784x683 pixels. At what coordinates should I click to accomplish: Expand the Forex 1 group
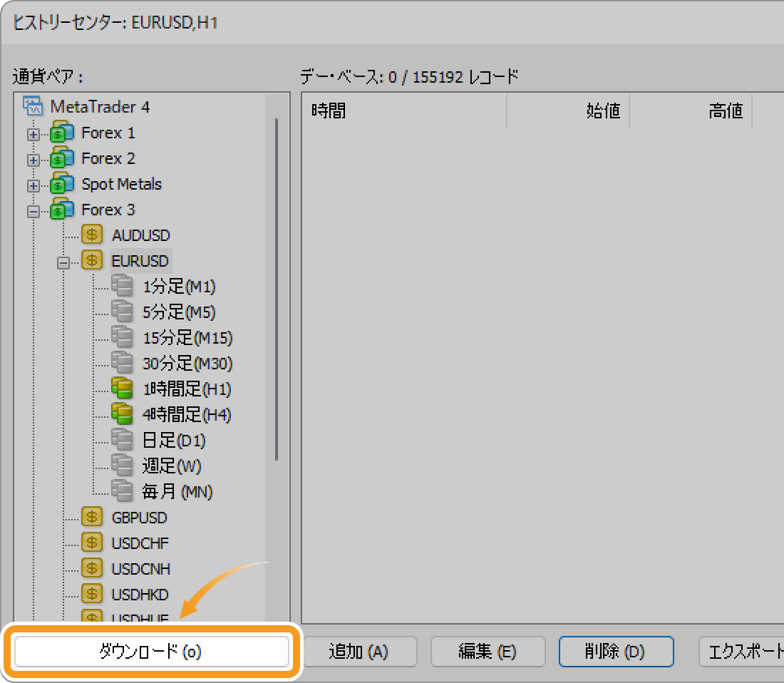pos(33,135)
